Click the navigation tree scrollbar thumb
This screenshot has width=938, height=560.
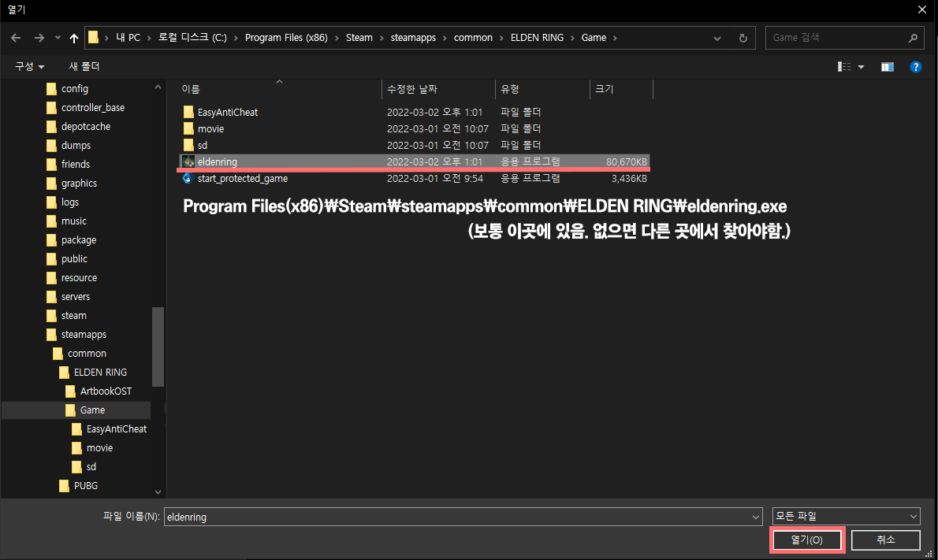pyautogui.click(x=158, y=347)
